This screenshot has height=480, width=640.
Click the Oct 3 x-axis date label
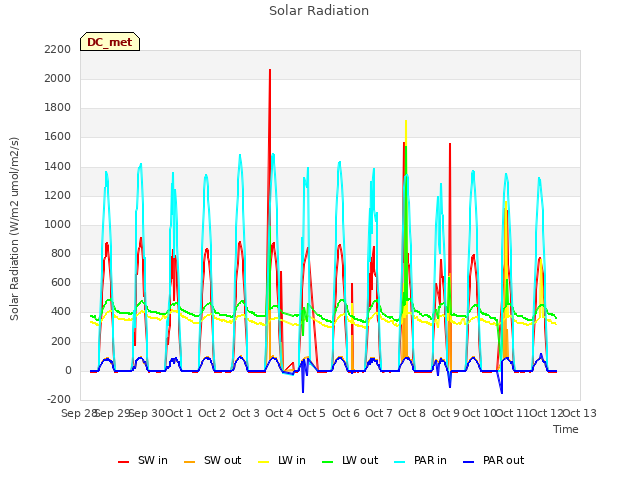[246, 413]
